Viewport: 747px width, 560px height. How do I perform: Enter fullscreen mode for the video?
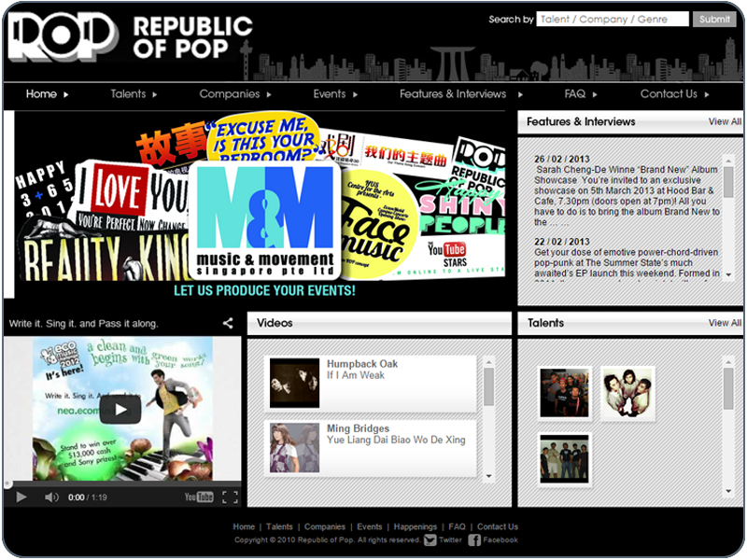(x=230, y=497)
